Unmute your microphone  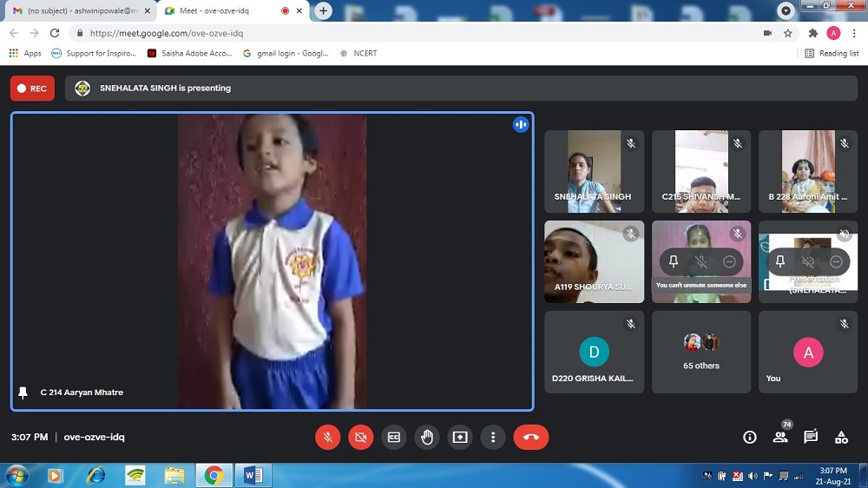point(327,437)
